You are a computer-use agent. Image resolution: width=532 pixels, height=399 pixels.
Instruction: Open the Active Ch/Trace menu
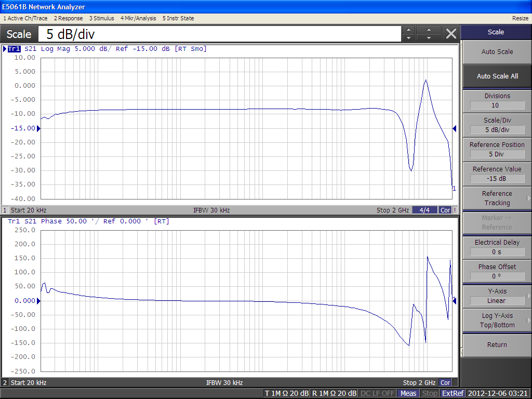click(x=25, y=18)
